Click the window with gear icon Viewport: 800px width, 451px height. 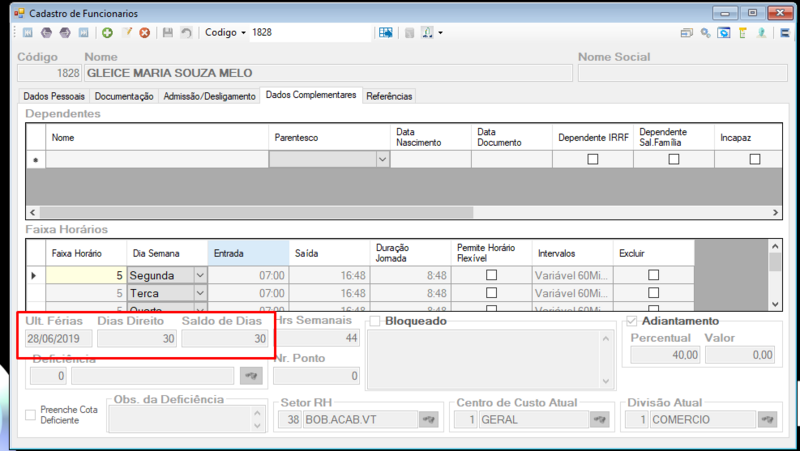(723, 33)
